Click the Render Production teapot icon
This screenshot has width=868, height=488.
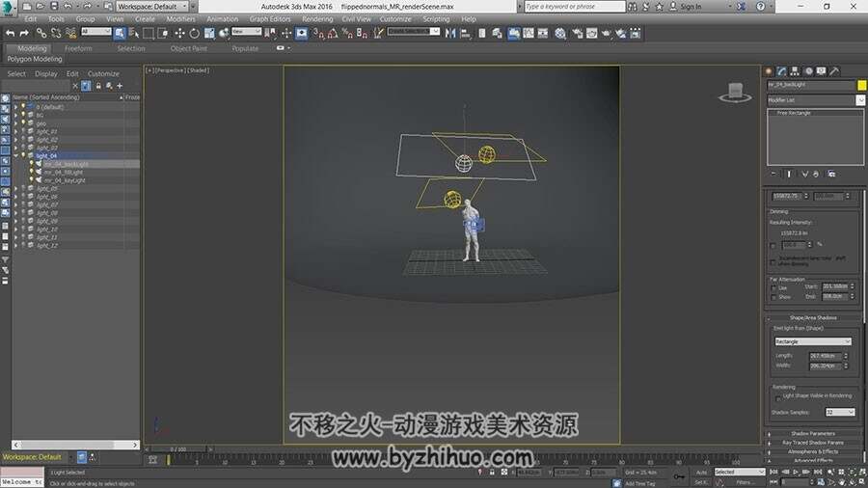tap(607, 34)
